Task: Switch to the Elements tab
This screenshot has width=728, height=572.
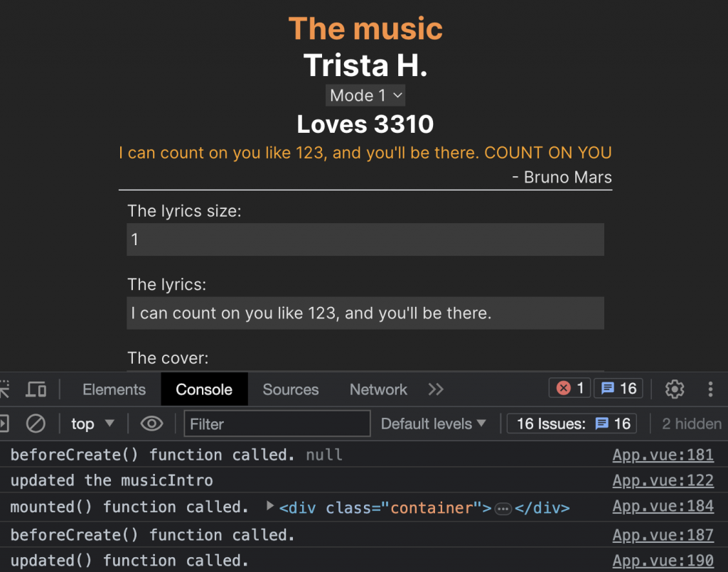Action: [x=114, y=389]
